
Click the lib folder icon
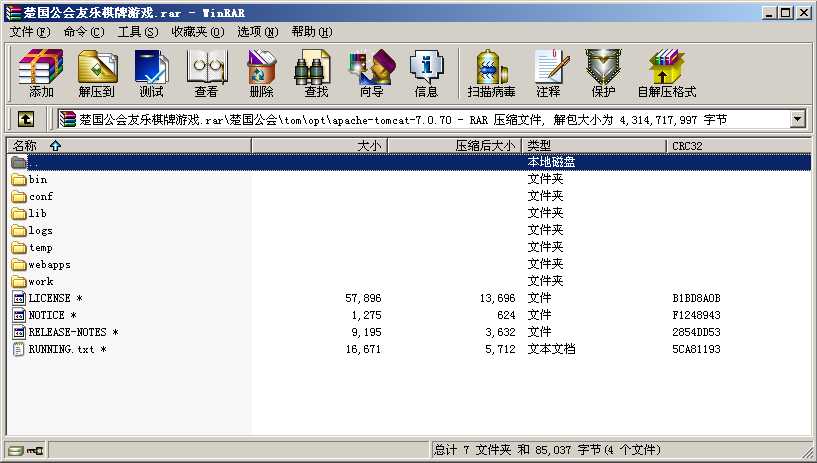tap(19, 214)
